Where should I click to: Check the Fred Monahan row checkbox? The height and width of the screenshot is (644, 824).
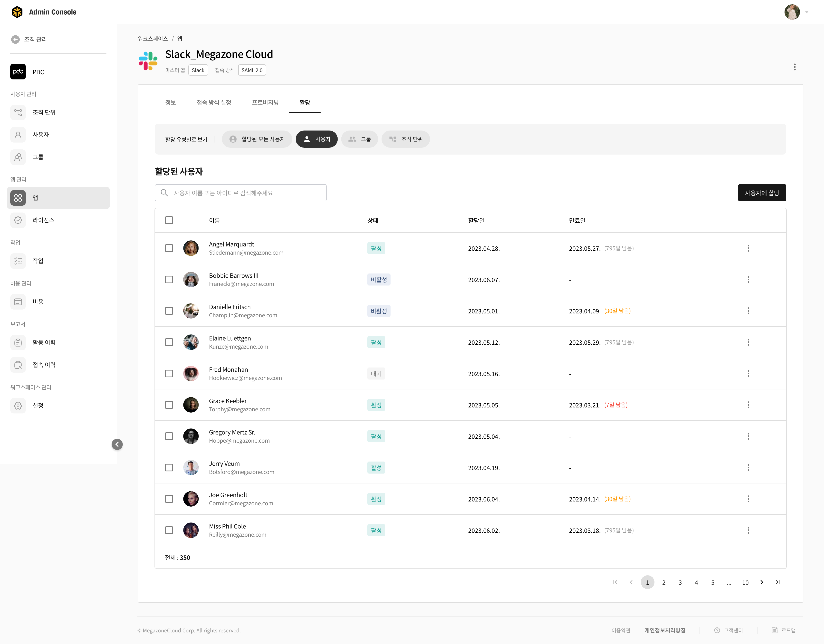(169, 374)
